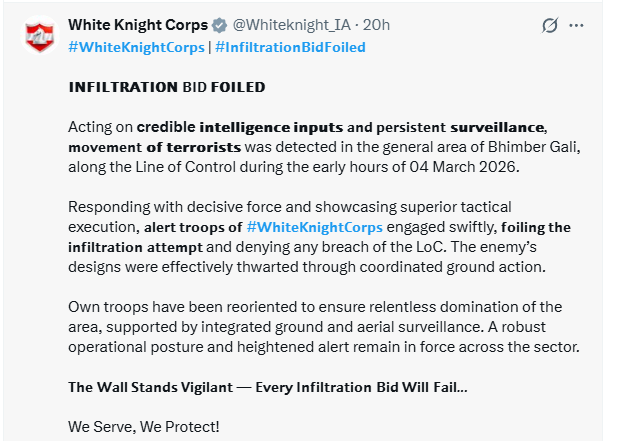The image size is (618, 441).
Task: Click 'The Wall Stands Vigilant' tagline
Action: [160, 387]
